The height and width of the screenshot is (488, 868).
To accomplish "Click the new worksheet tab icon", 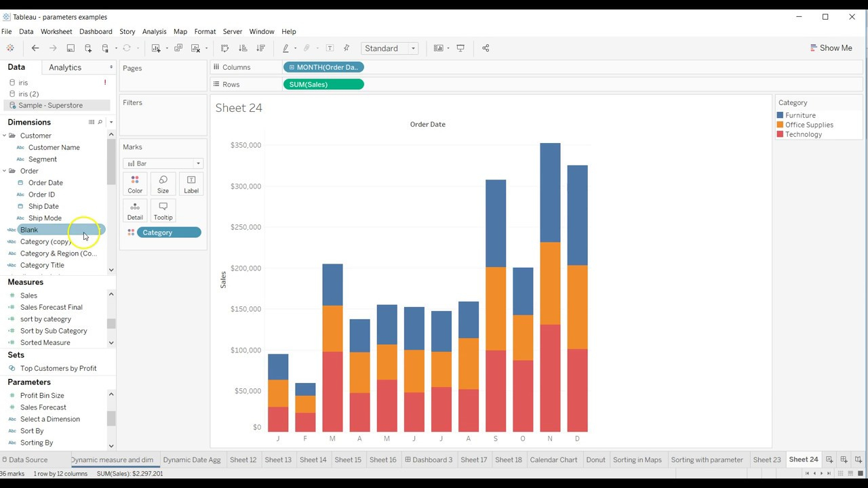I will point(829,460).
